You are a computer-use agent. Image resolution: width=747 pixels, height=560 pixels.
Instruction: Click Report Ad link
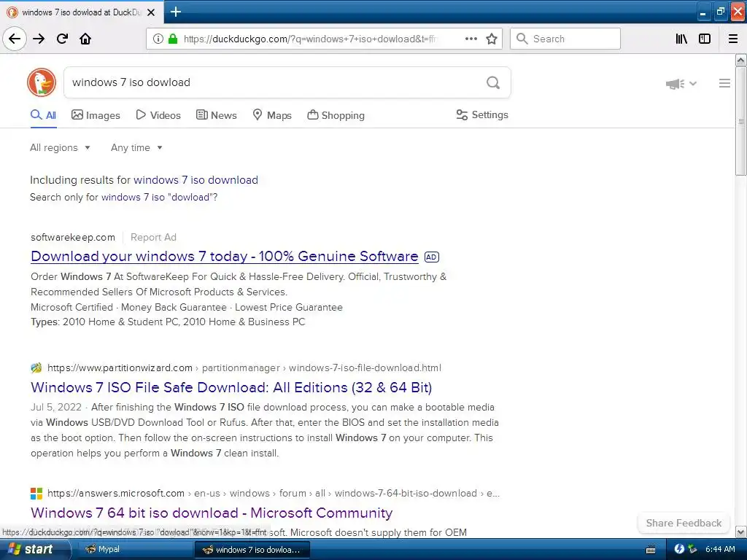point(153,237)
